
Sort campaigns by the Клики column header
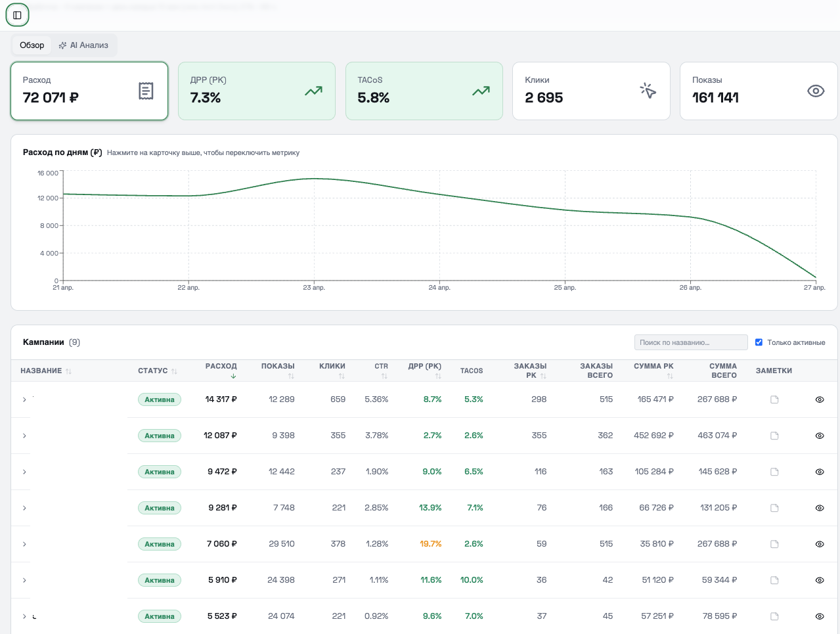tap(332, 371)
